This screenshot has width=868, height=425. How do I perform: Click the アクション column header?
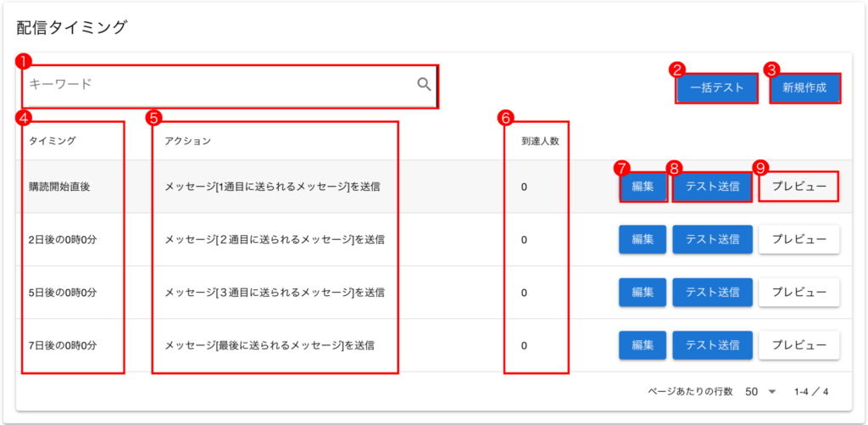point(187,141)
